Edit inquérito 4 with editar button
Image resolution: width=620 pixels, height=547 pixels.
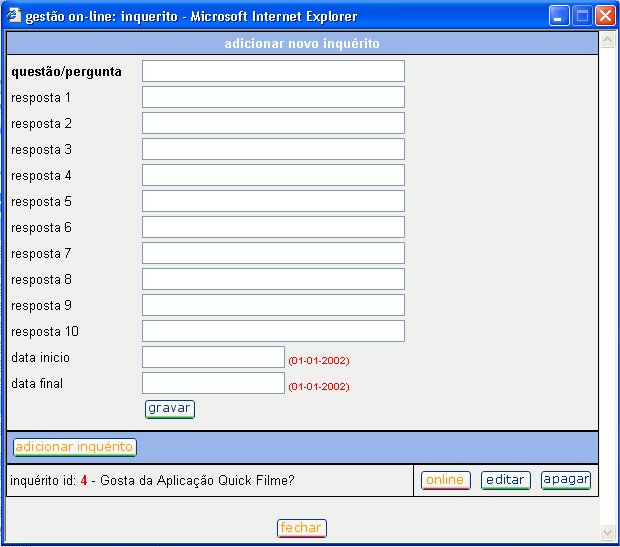[505, 480]
